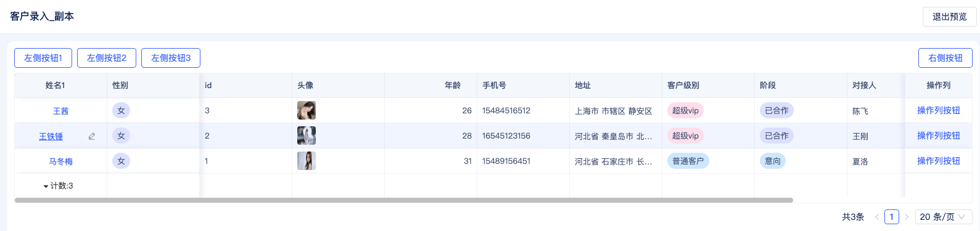Viewport: 980px width, 231px height.
Task: Select page number 1 in pagination
Action: point(892,217)
